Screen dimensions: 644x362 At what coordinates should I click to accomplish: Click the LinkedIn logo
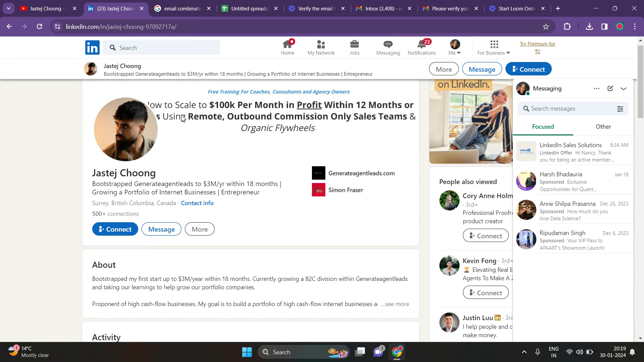click(x=92, y=48)
